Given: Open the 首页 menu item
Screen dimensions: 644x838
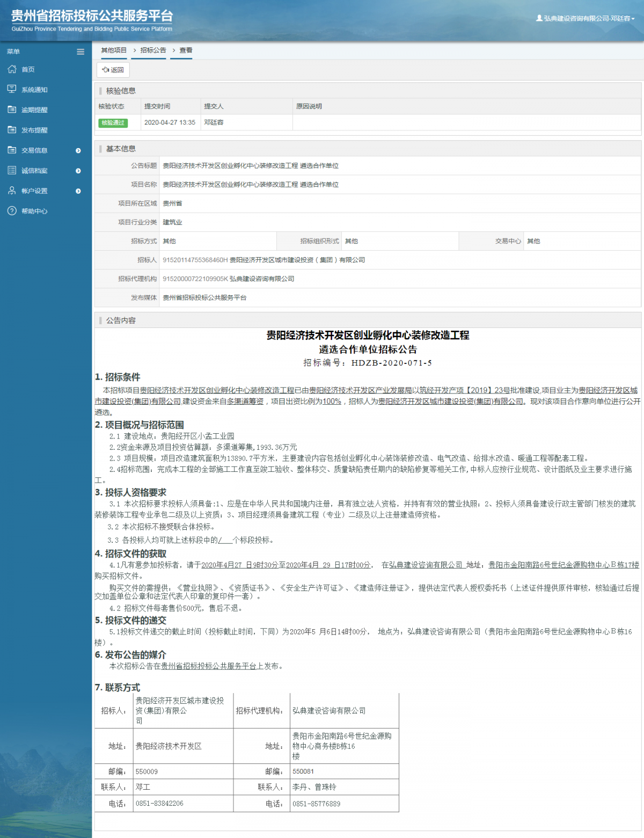Looking at the screenshot, I should [28, 70].
